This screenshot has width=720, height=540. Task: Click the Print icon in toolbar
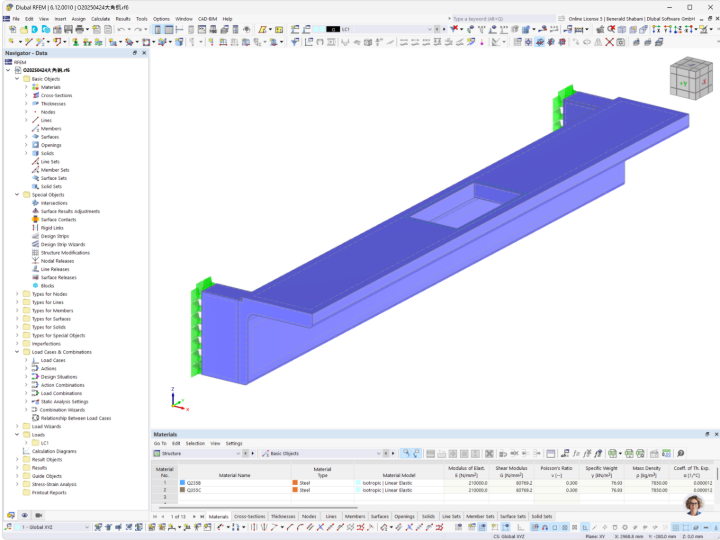tap(79, 29)
